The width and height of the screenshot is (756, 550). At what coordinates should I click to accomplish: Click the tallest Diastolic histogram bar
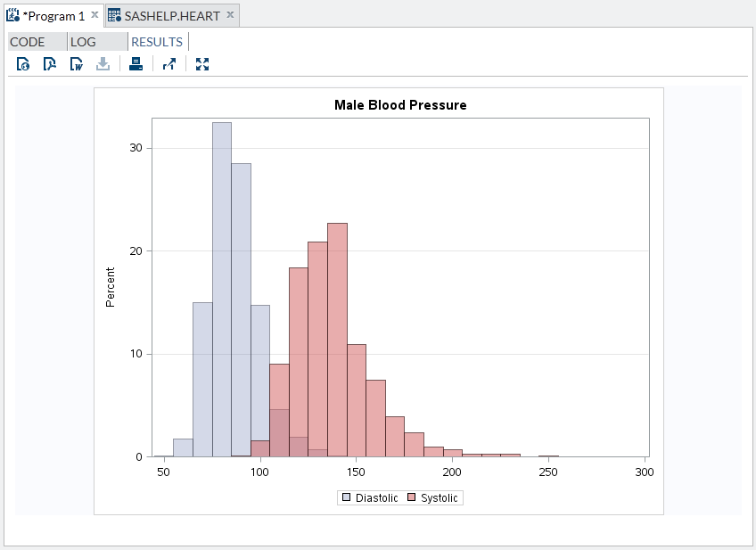click(x=222, y=285)
